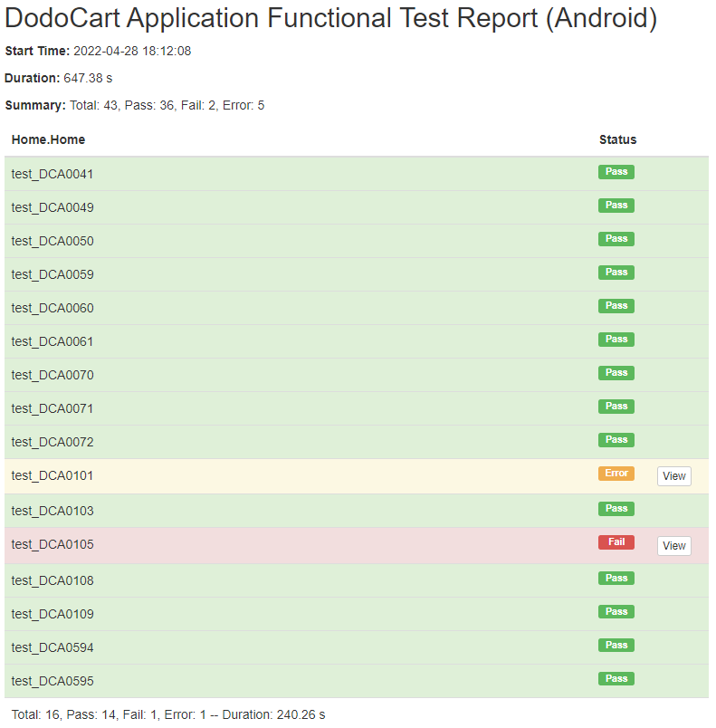Select test name test_DCA0061
716x728 pixels.
coord(53,341)
